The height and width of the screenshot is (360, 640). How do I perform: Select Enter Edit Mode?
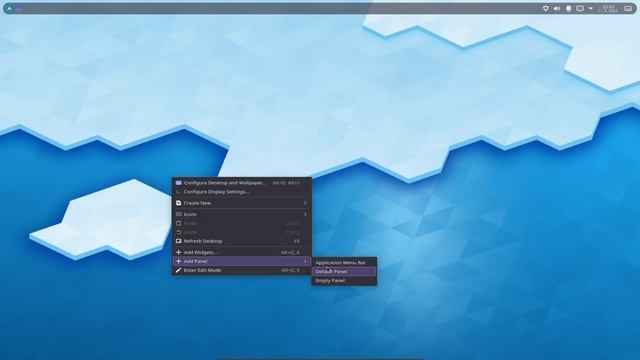tap(242, 270)
